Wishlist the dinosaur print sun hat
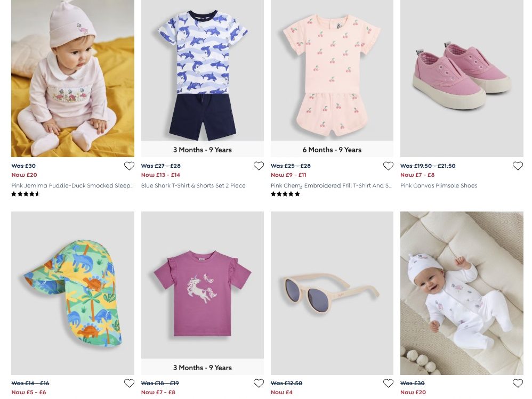This screenshot has height=399, width=532. (129, 384)
